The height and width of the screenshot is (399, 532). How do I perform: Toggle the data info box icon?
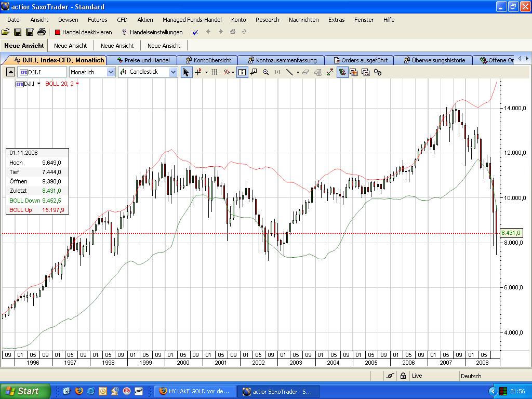click(x=242, y=72)
